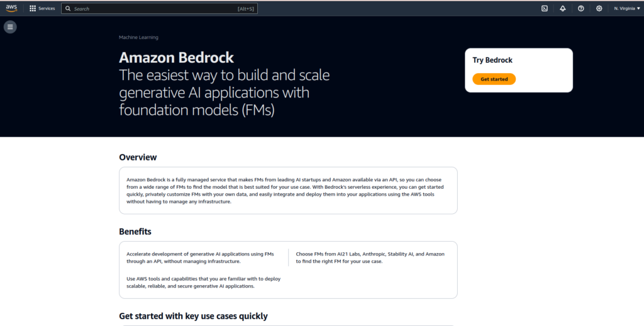Expand the hamburger side navigation menu
Image resolution: width=644 pixels, height=326 pixels.
tap(10, 27)
